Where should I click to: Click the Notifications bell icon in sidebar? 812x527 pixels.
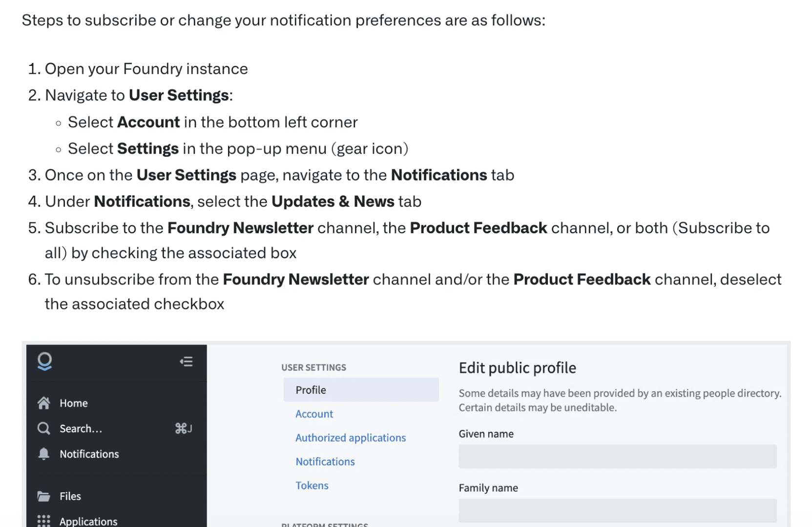tap(43, 454)
